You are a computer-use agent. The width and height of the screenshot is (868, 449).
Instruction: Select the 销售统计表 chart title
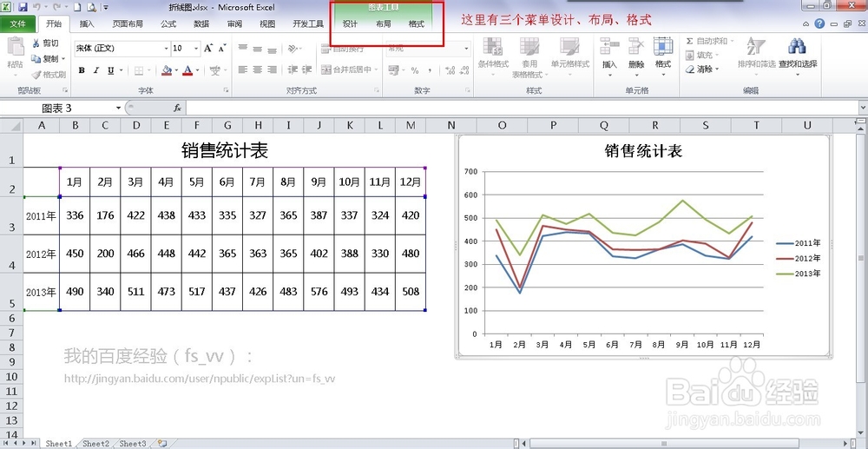click(643, 151)
